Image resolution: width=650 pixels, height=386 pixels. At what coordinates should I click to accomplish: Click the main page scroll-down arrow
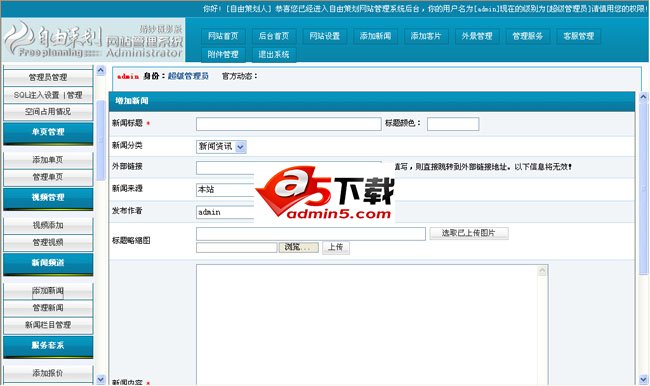[x=643, y=379]
